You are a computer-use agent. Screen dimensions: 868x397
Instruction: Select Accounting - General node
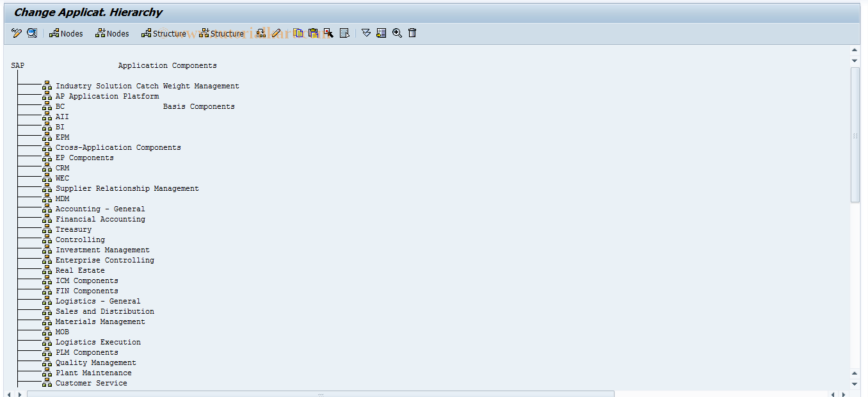pyautogui.click(x=100, y=209)
